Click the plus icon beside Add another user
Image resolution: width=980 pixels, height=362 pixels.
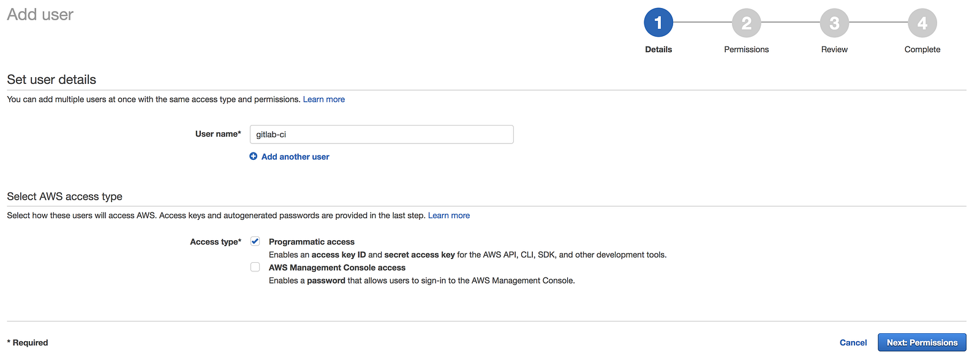[254, 157]
